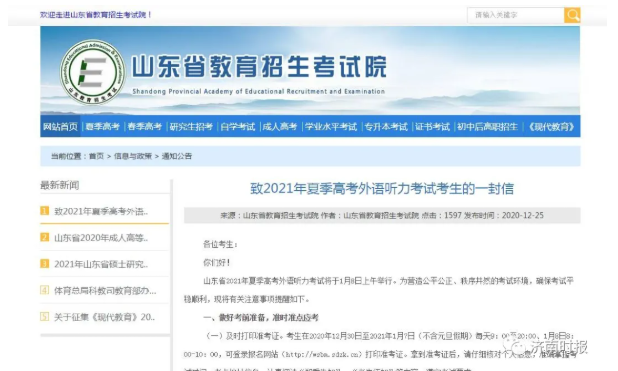The image size is (618, 371).
Task: Click the registration URL in article text
Action: tap(322, 354)
